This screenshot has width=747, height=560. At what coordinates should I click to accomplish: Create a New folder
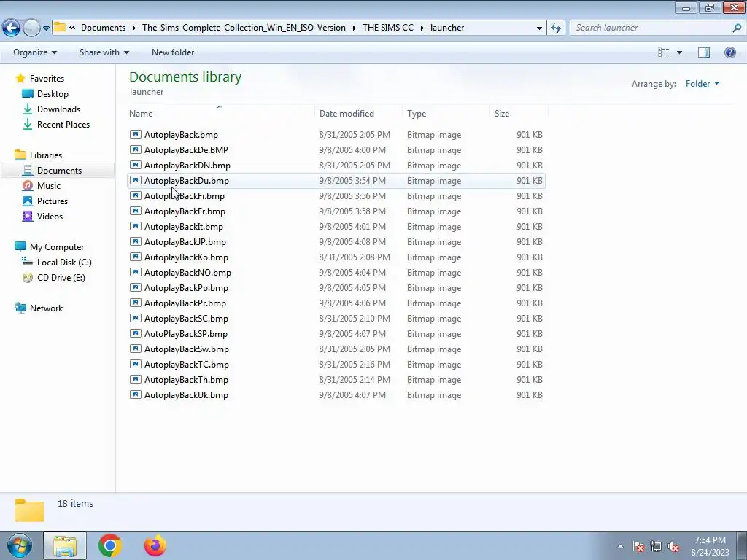tap(172, 52)
